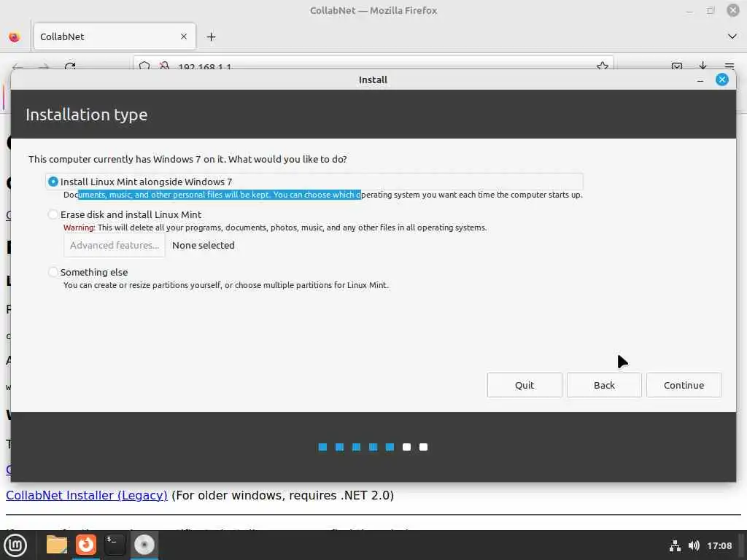Click the red Warning text

point(79,227)
